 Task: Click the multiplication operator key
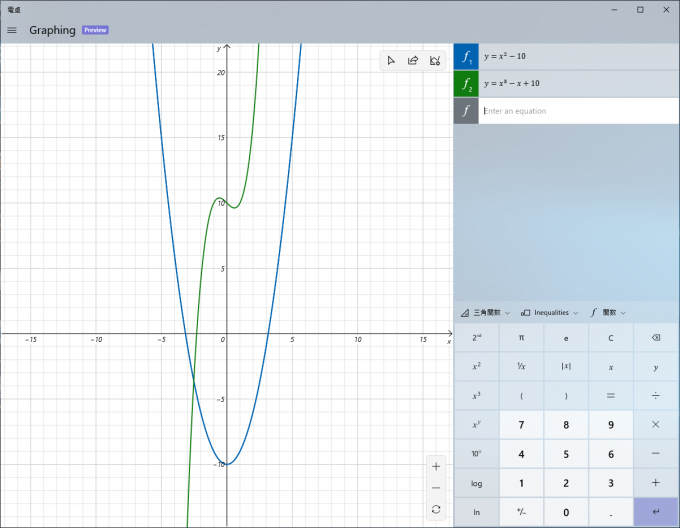(x=656, y=425)
